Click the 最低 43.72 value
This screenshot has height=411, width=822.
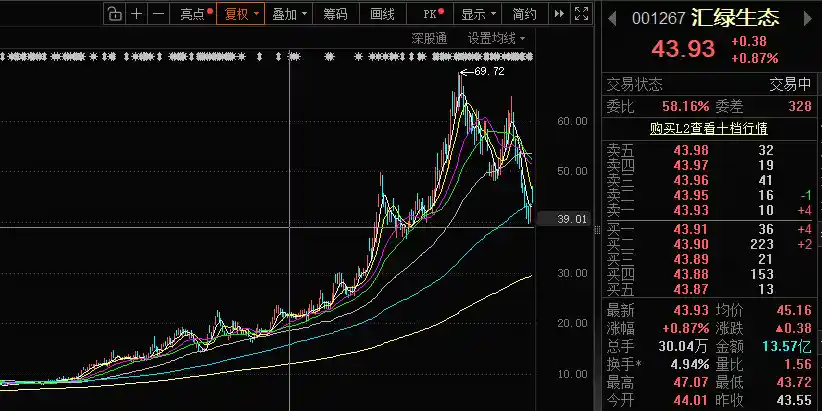click(794, 382)
